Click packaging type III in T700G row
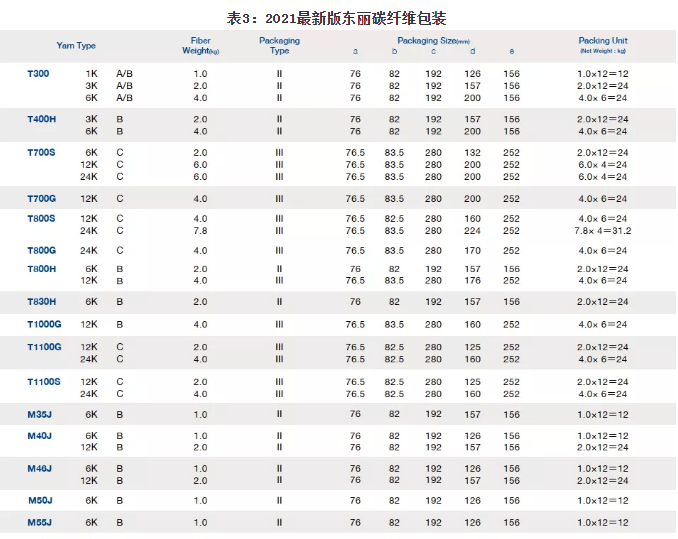The height and width of the screenshot is (539, 678). click(x=279, y=199)
